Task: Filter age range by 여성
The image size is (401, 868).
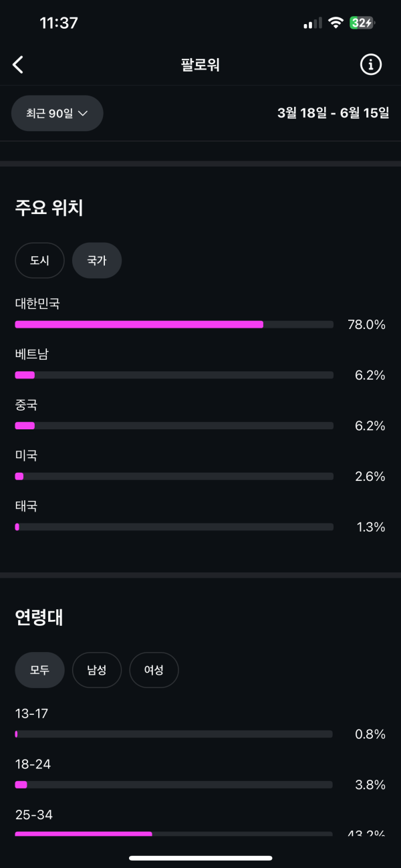Action: (154, 670)
